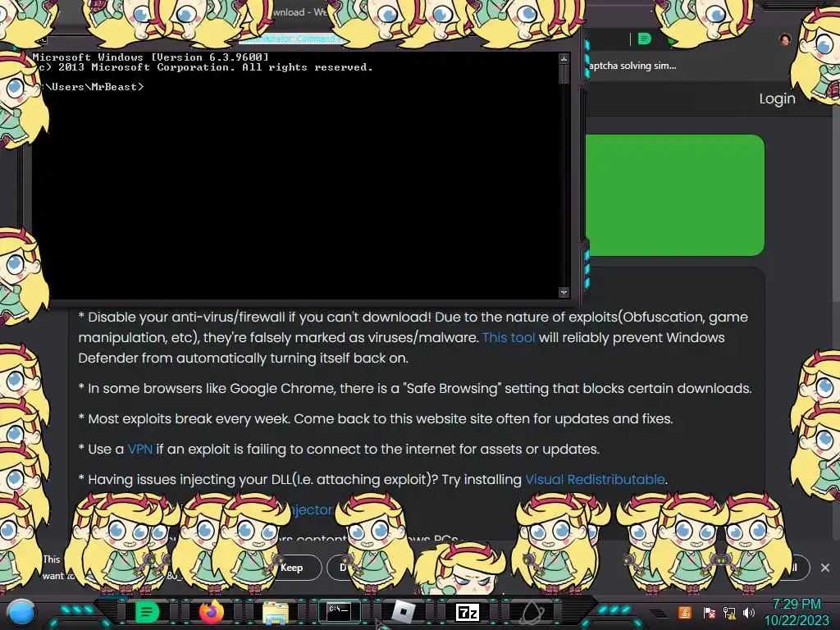Open the Action Center flag icon
Viewport: 840px width, 630px height.
click(709, 612)
